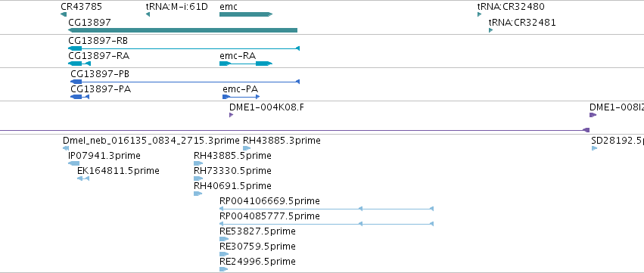
Task: Click the RE53827.5prime EST glyph
Action: point(224,239)
